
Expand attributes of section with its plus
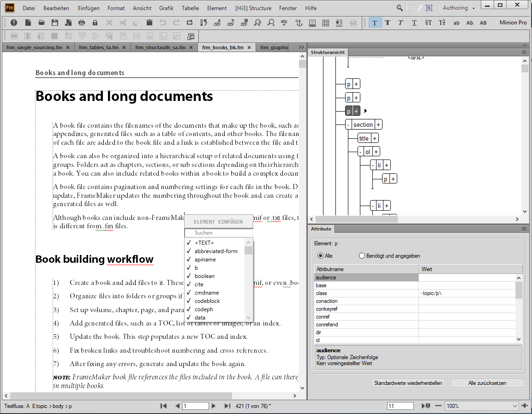[x=378, y=124]
